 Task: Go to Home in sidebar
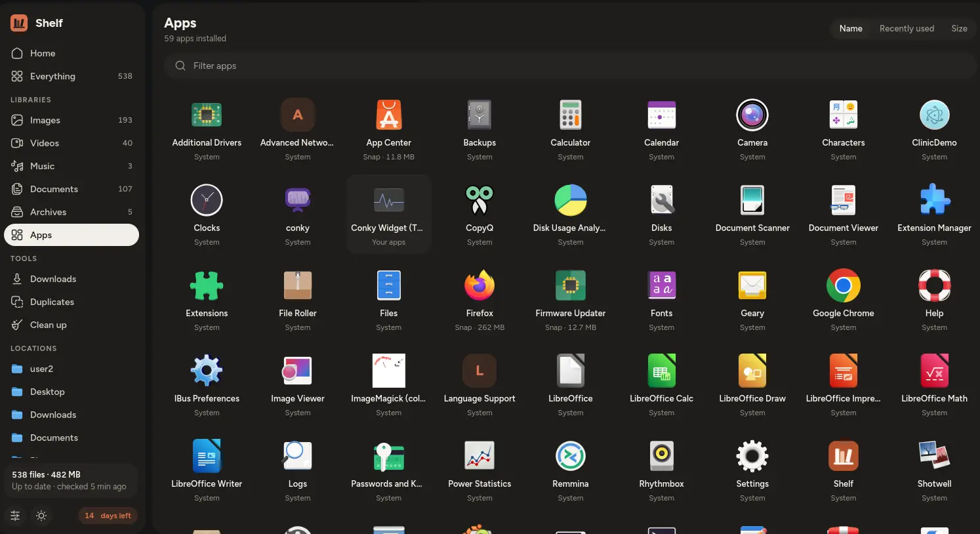point(71,53)
